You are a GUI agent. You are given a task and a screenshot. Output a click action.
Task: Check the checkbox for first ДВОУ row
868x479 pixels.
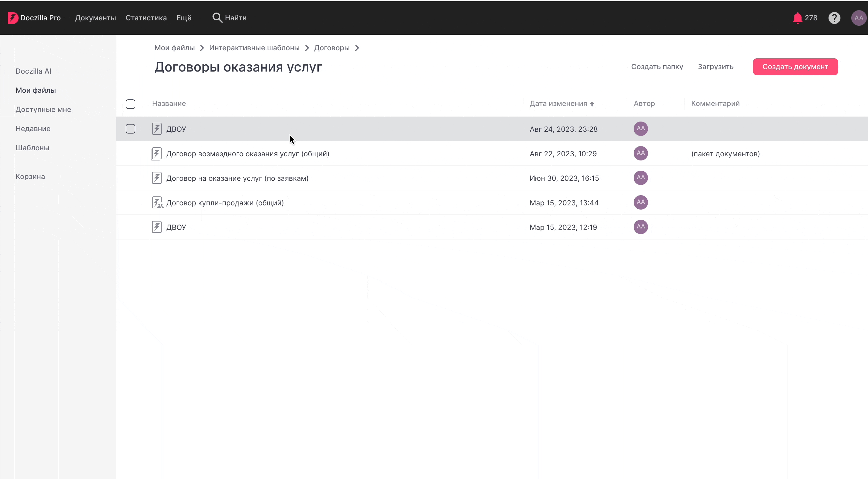tap(130, 129)
